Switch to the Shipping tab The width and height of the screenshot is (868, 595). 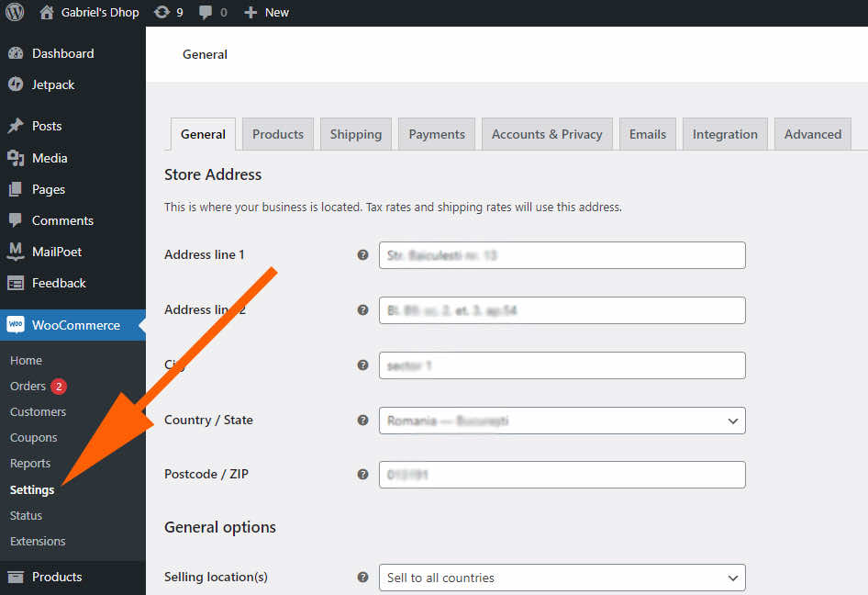pyautogui.click(x=356, y=134)
